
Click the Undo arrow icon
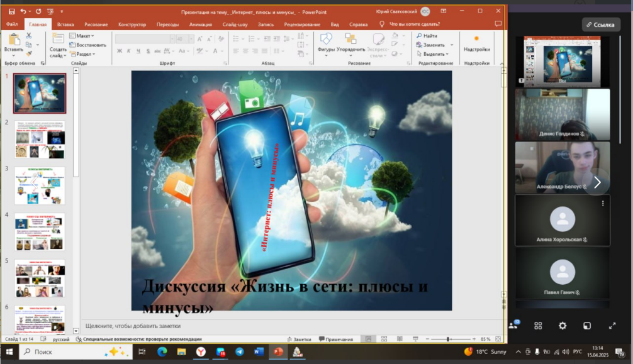click(23, 12)
